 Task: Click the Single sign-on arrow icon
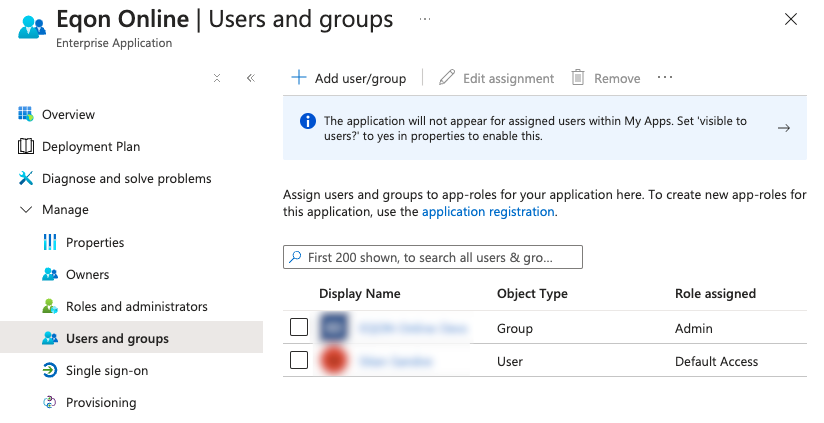[x=49, y=370]
